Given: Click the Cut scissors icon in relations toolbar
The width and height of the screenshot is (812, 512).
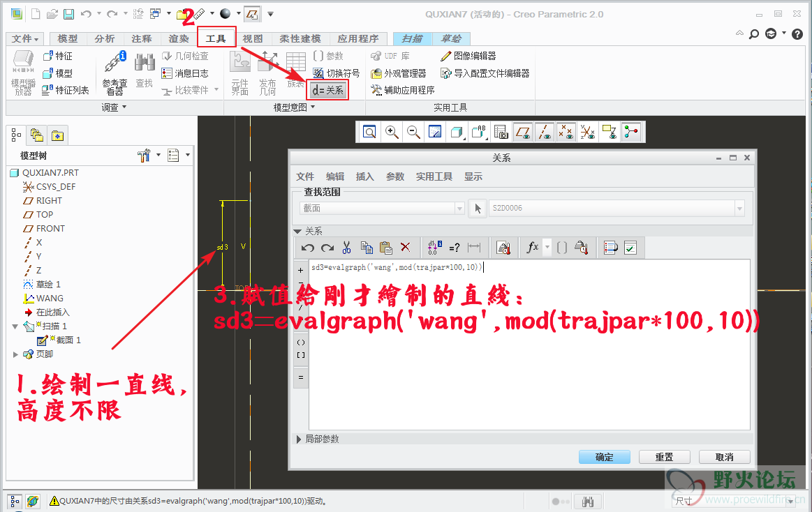Looking at the screenshot, I should pyautogui.click(x=346, y=248).
